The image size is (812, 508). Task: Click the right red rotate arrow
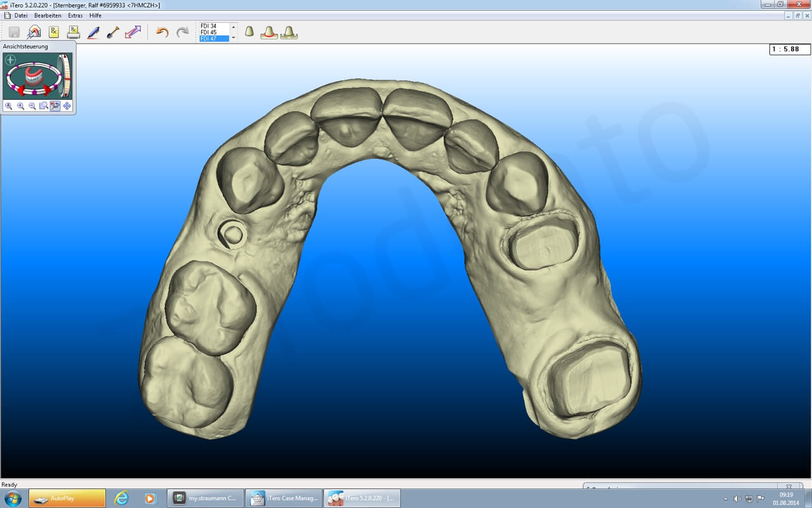click(48, 90)
